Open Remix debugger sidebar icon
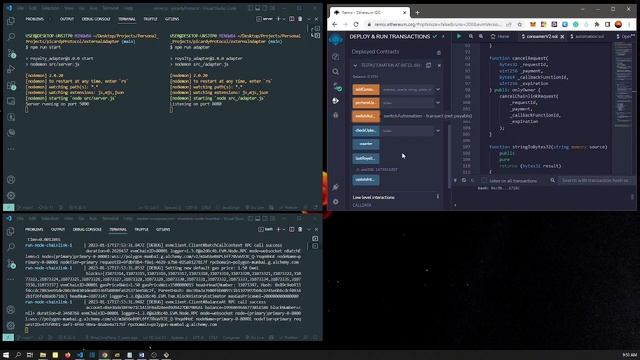This screenshot has height=360, width=640. (336, 116)
